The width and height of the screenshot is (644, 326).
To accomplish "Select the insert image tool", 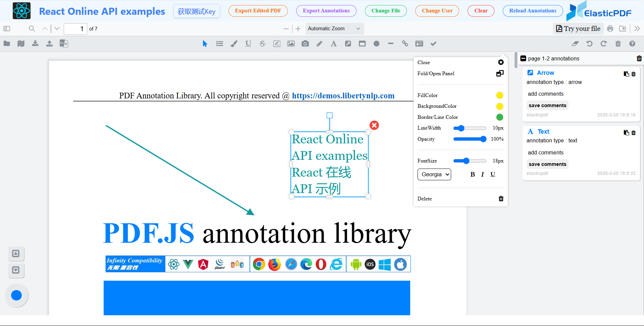I will pos(291,44).
